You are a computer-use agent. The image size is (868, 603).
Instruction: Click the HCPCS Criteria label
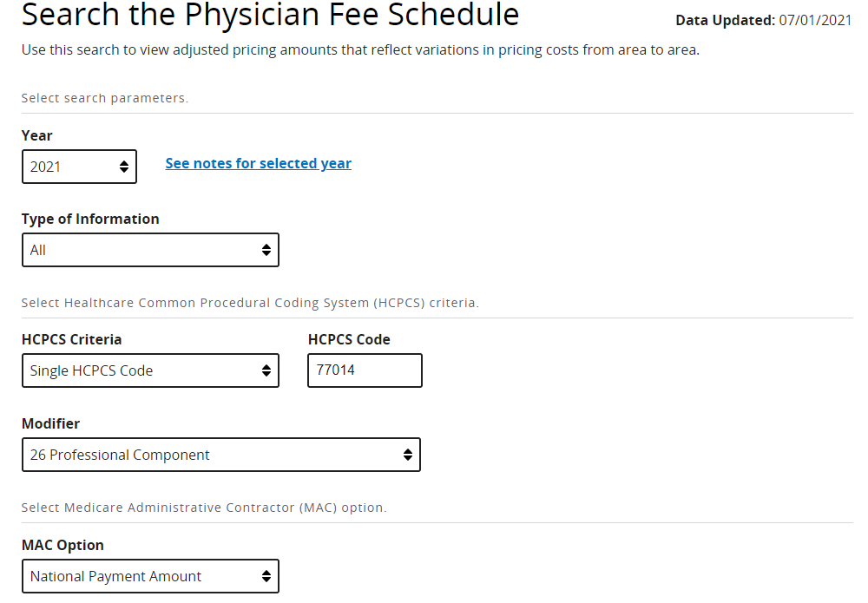click(72, 339)
